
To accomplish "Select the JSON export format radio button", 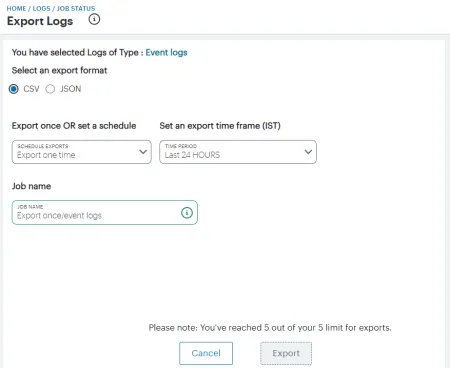I will pyautogui.click(x=50, y=89).
